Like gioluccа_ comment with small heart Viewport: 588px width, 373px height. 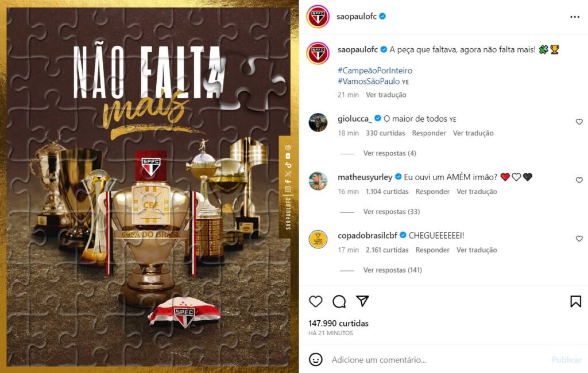pos(579,122)
